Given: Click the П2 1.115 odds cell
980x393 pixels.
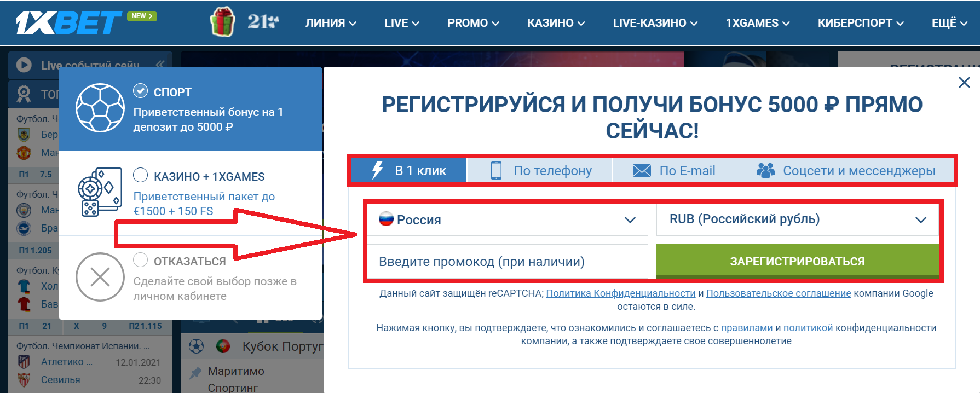Looking at the screenshot, I should click(x=146, y=326).
